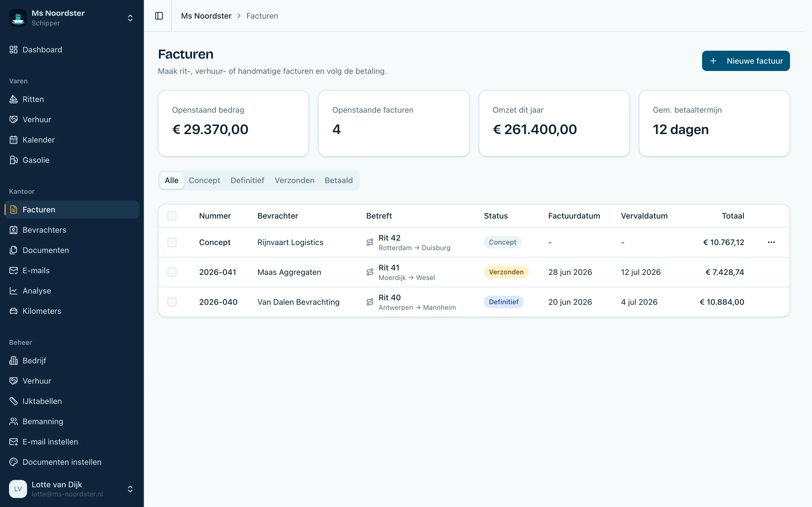Check the select-all header checkbox
The height and width of the screenshot is (507, 812).
tap(172, 215)
